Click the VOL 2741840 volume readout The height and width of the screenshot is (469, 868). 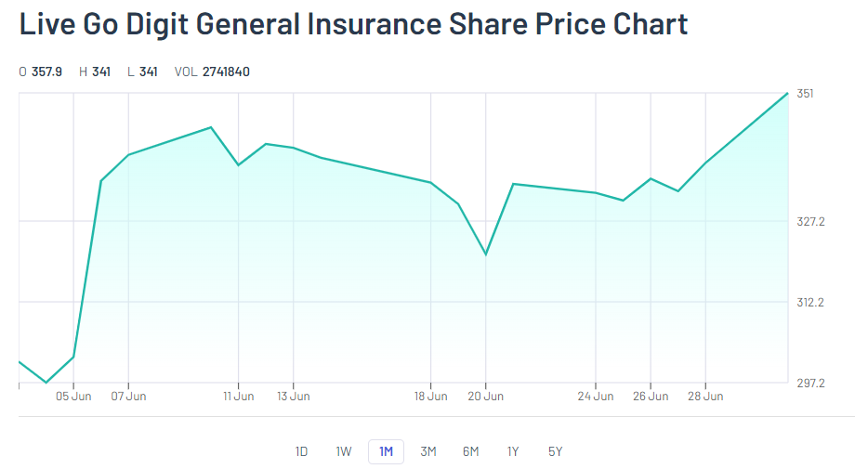click(x=212, y=72)
